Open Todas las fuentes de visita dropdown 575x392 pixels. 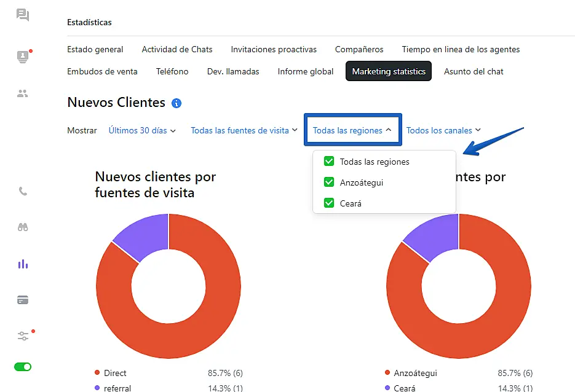tap(244, 130)
